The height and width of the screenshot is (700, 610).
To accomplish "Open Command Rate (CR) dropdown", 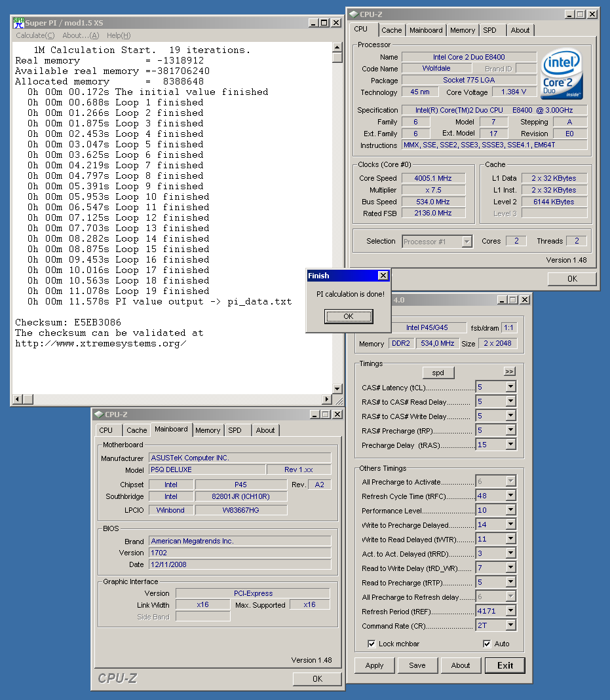I will pos(511,625).
